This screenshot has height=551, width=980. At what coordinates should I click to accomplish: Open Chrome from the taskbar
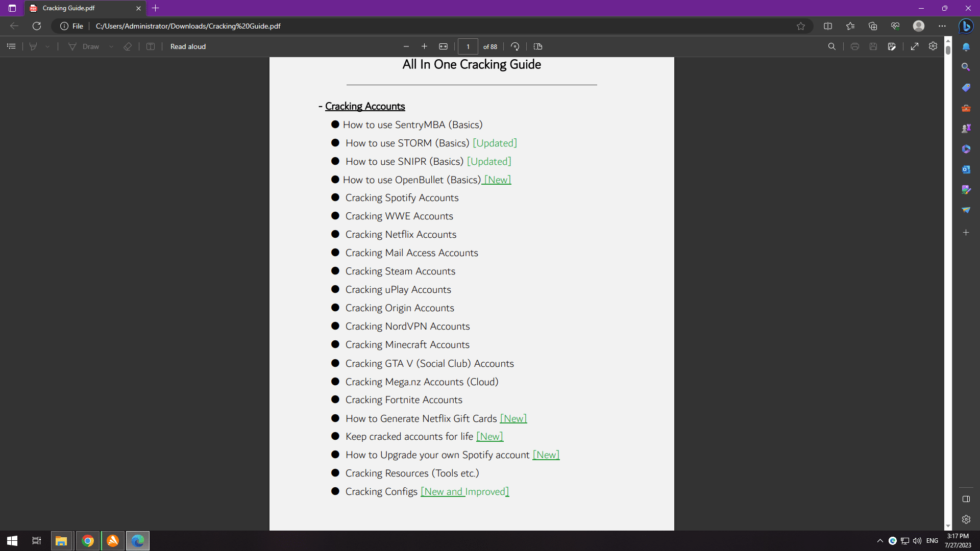[88, 541]
